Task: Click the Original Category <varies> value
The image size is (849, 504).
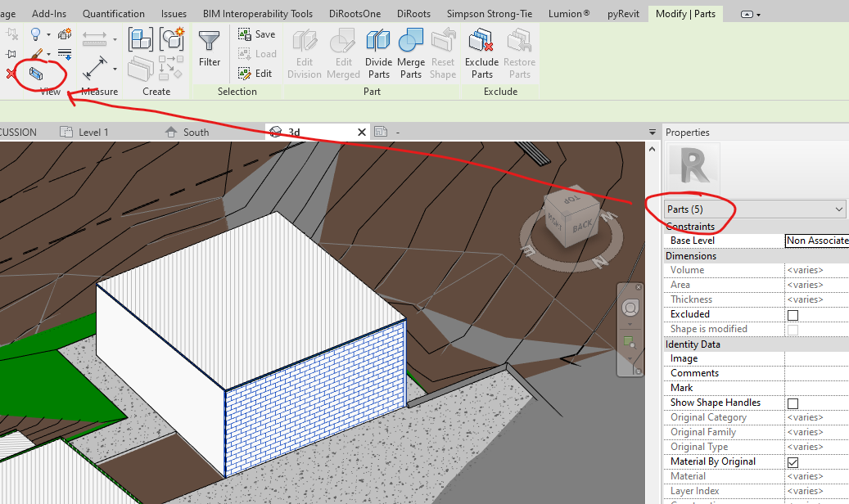Action: pos(805,417)
